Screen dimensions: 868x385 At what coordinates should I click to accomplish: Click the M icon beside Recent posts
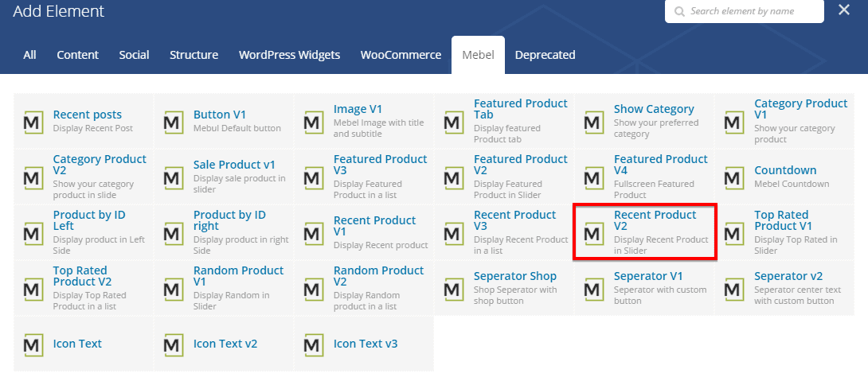tap(33, 122)
